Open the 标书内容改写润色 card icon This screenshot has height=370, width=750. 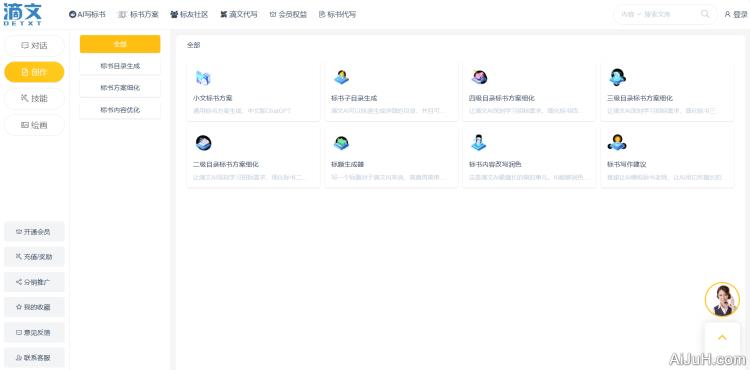[479, 143]
